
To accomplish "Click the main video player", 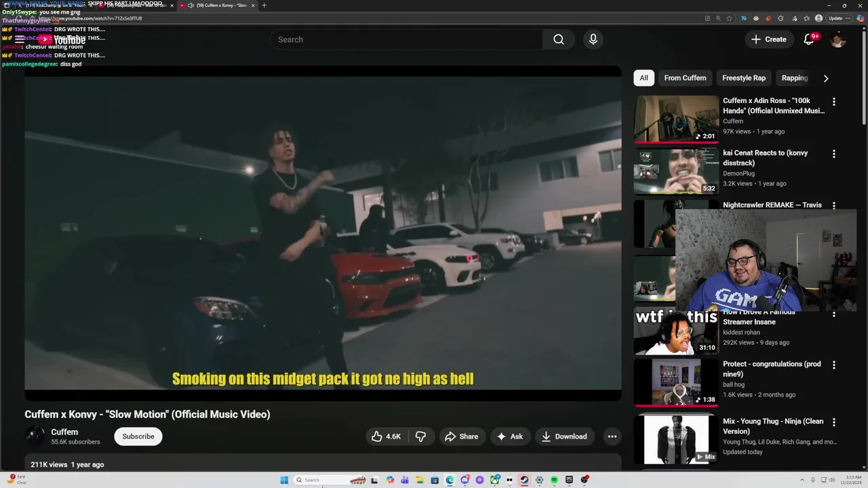I will click(323, 233).
